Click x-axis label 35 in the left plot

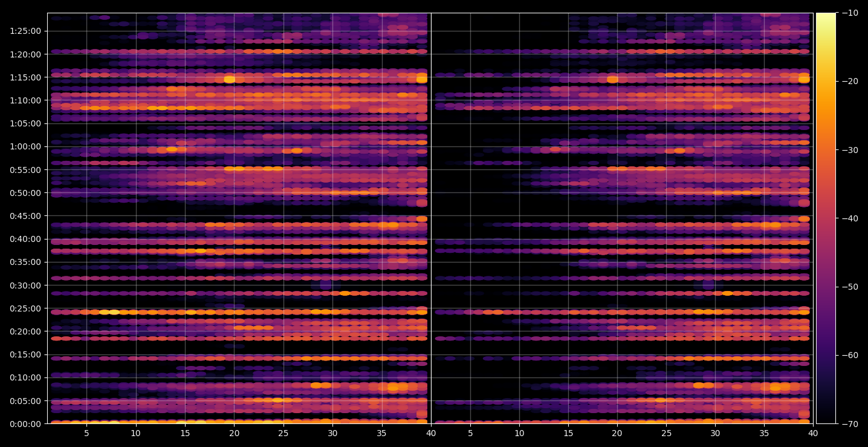point(381,434)
